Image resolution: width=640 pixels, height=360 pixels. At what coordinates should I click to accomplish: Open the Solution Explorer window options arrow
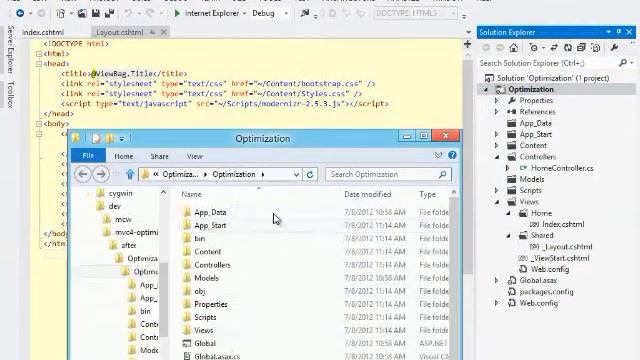pos(609,32)
